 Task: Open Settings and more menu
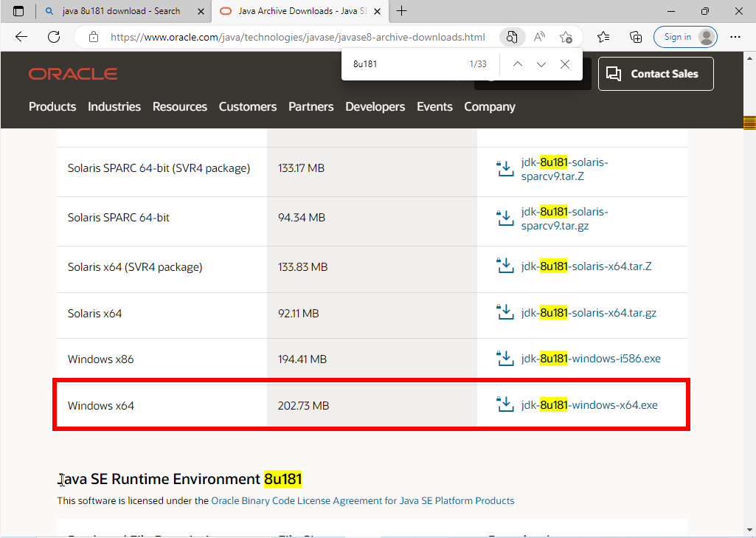(735, 37)
